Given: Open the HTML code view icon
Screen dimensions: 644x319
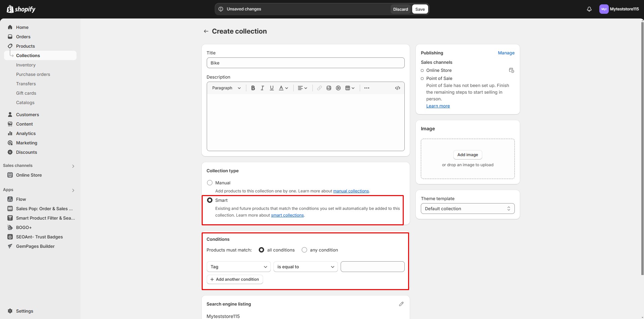Looking at the screenshot, I should (x=397, y=88).
